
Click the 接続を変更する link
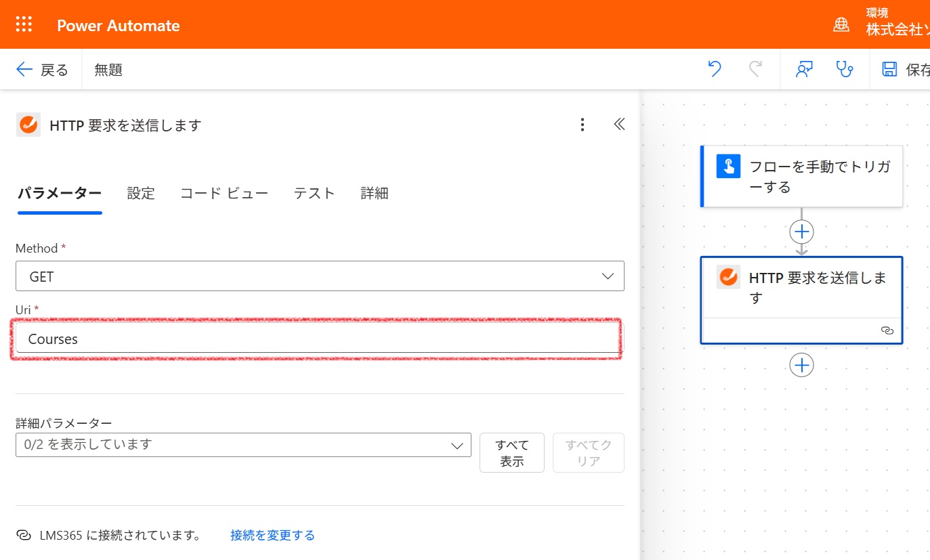tap(273, 535)
